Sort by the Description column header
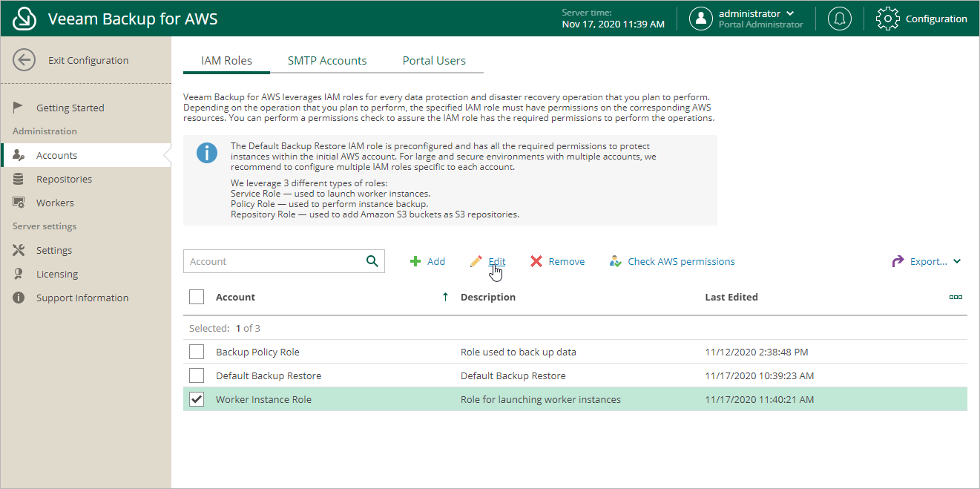The height and width of the screenshot is (489, 980). 488,297
